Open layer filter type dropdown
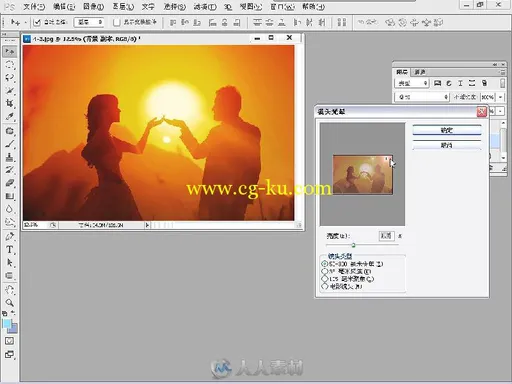The width and height of the screenshot is (512, 384). (412, 83)
